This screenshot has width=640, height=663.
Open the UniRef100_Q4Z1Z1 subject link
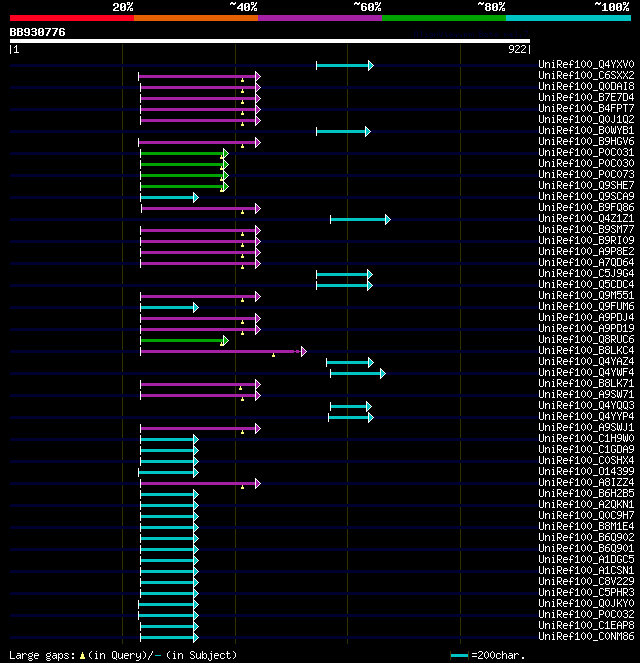pyautogui.click(x=586, y=218)
